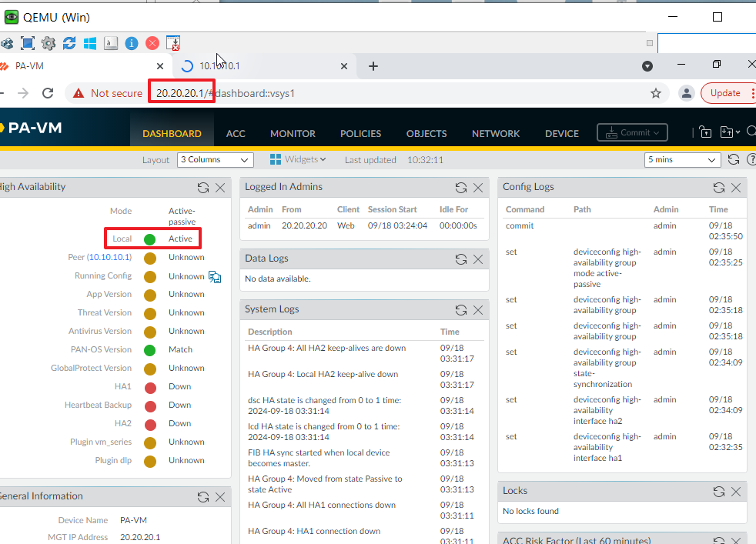Open a new browser tab
The image size is (756, 544).
373,66
